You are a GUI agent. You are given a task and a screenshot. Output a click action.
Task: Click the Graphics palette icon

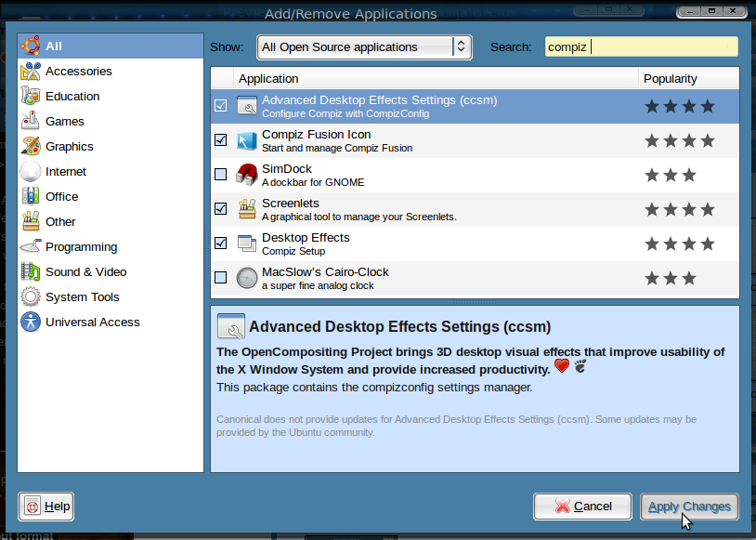click(31, 146)
